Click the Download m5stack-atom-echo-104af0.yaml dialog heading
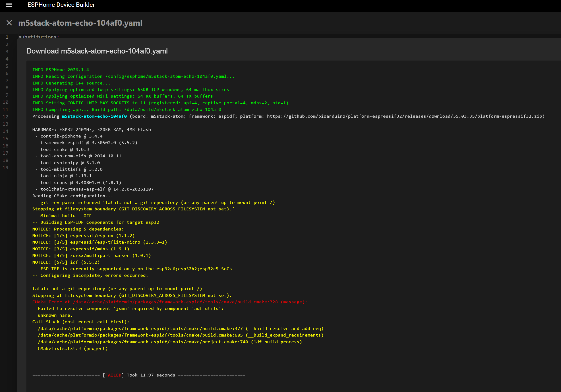Image resolution: width=561 pixels, height=392 pixels. [x=97, y=51]
